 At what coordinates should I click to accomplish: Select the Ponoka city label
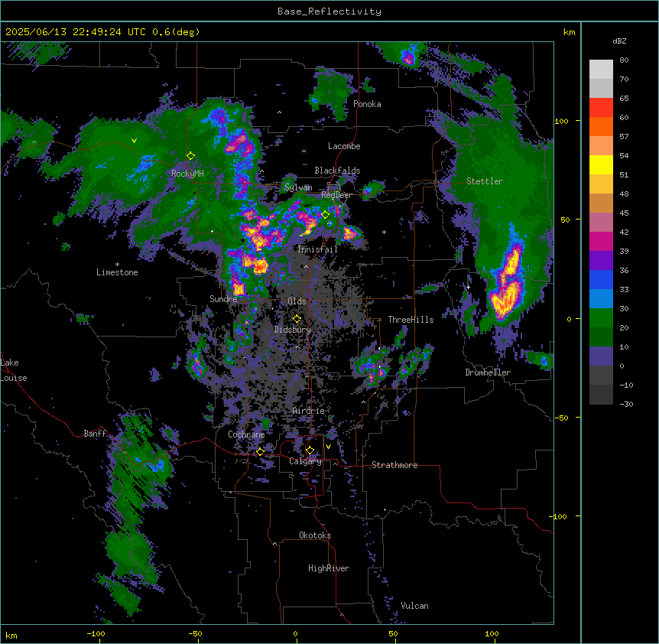click(x=367, y=104)
